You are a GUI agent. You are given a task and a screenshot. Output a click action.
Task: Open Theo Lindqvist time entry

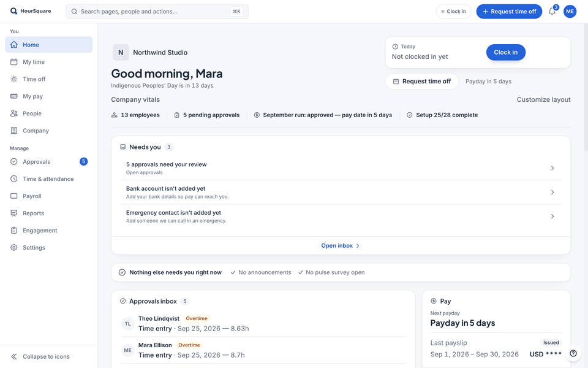[x=263, y=324]
